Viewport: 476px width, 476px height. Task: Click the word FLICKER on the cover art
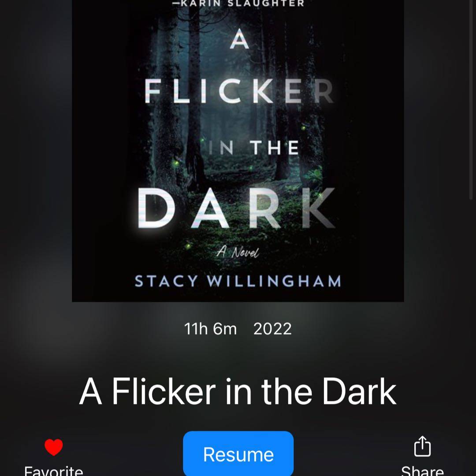tap(239, 91)
